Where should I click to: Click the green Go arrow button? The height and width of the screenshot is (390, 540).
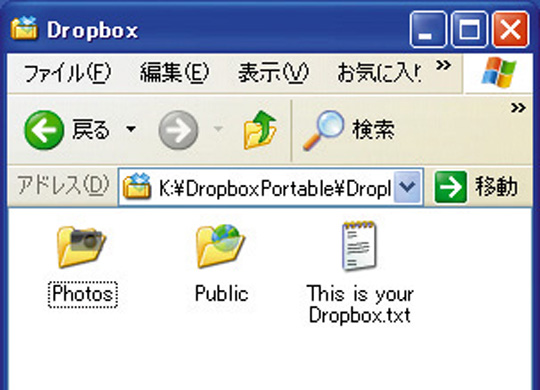tap(451, 187)
